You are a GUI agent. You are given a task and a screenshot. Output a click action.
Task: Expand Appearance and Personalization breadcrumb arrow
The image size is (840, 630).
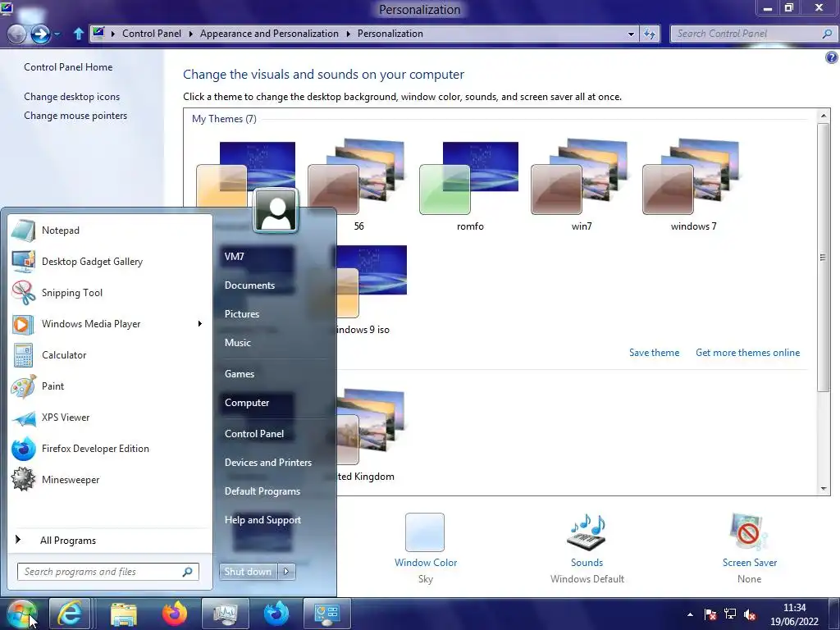point(348,34)
